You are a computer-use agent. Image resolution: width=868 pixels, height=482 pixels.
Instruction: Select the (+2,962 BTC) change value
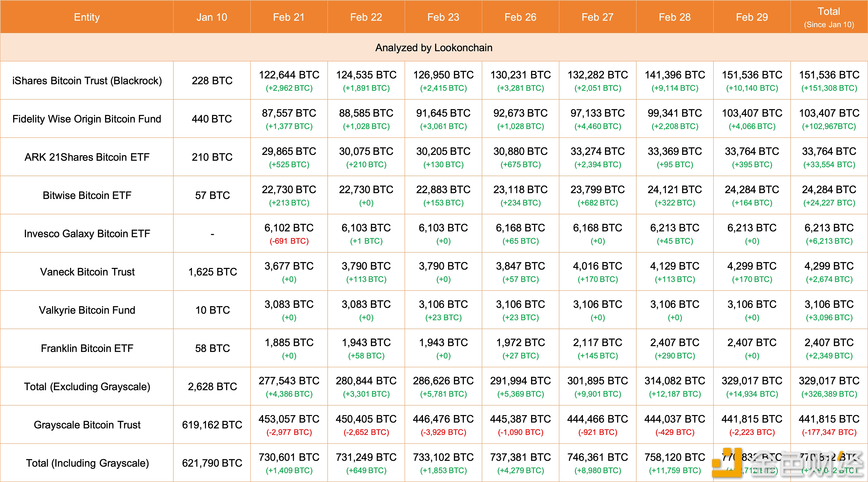click(x=289, y=88)
